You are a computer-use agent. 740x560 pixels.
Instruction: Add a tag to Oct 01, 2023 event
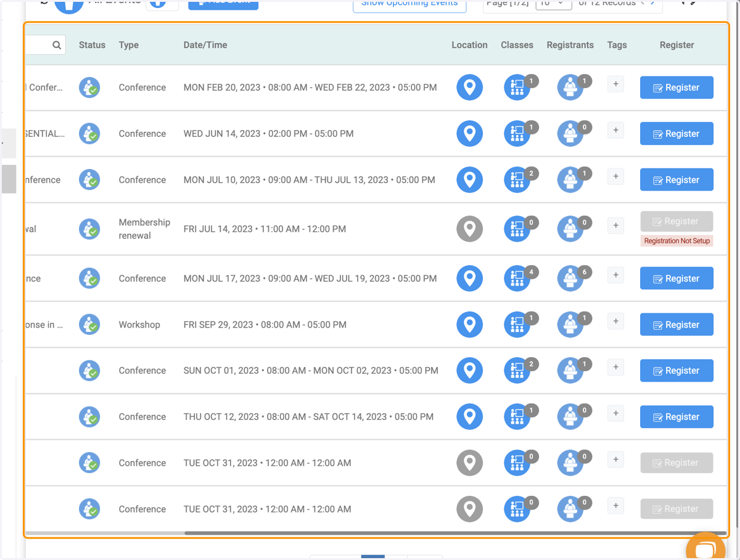(615, 367)
